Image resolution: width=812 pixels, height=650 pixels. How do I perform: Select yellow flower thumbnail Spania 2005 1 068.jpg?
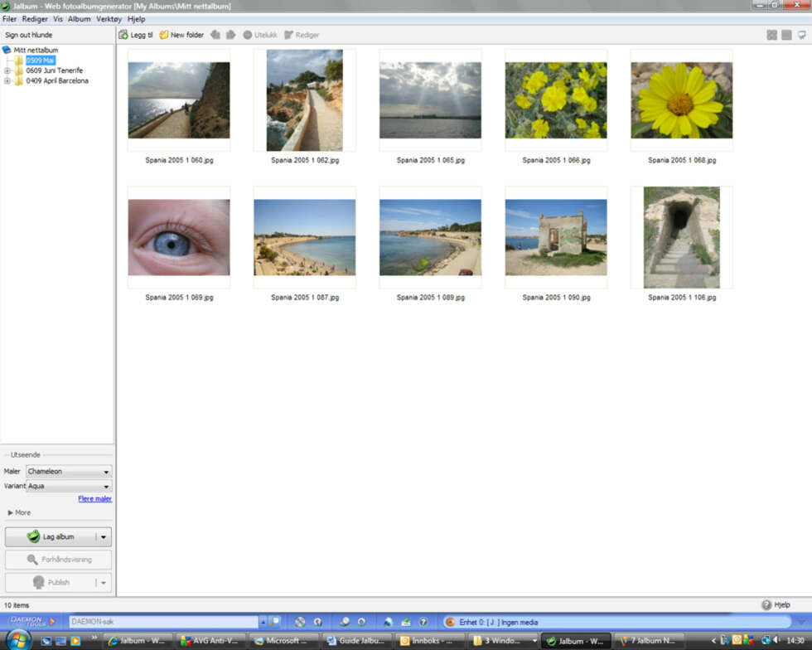pos(681,100)
